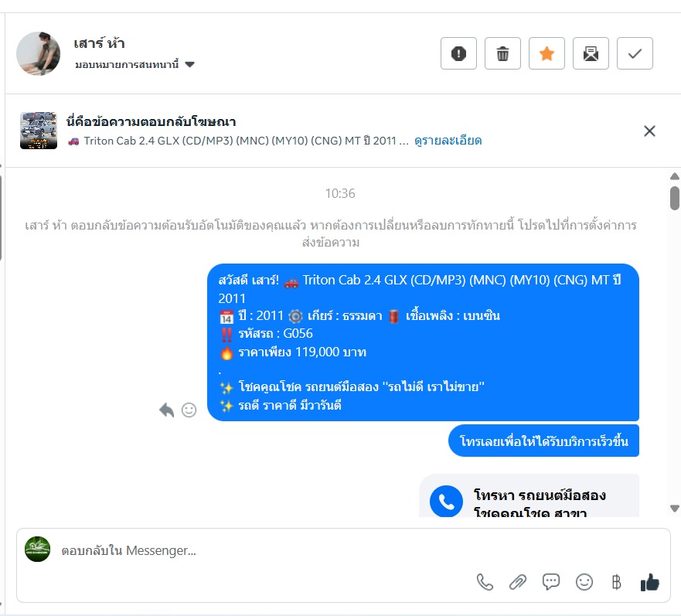Mark conversation as spam with exclamation icon
Viewport: 681px width, 616px height.
(x=458, y=53)
